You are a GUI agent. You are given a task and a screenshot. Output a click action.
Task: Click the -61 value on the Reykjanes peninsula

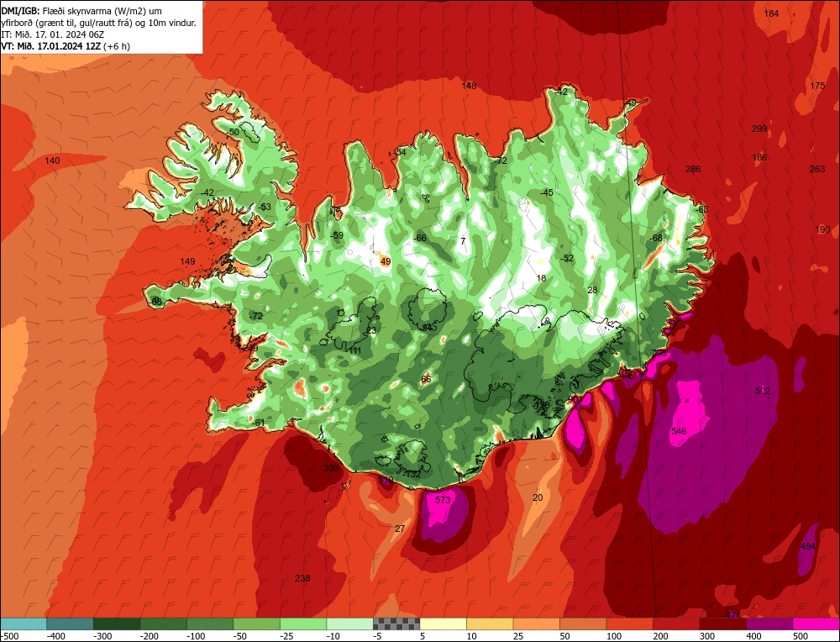tap(258, 423)
